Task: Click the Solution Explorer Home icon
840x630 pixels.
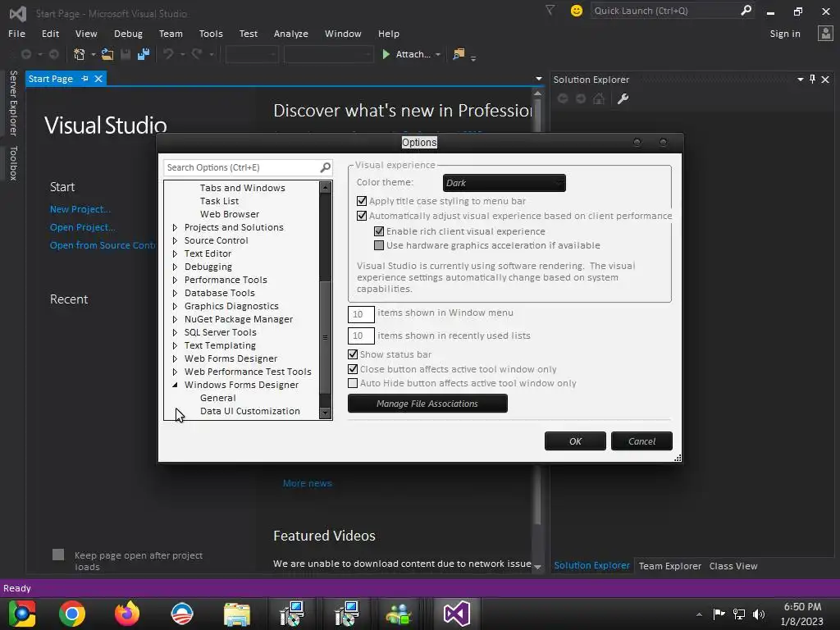Action: [599, 98]
